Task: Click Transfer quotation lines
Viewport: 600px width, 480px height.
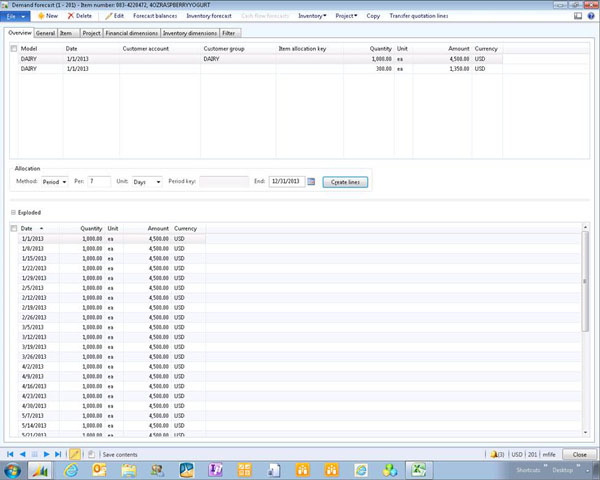Action: [419, 16]
